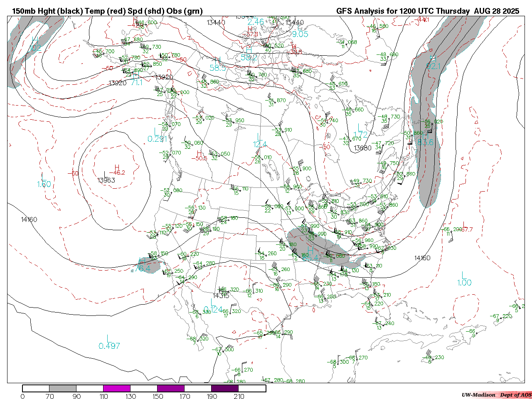Screen dimensions: 532x399
Task: Click the UW-Madison Dept of AOS credit
Action: tap(496, 395)
